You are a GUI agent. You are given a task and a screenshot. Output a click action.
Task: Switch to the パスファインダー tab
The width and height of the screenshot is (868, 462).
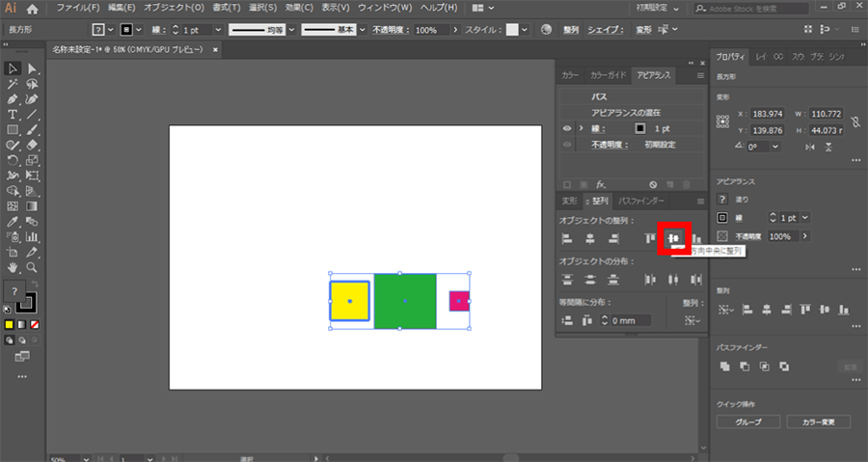click(x=641, y=201)
